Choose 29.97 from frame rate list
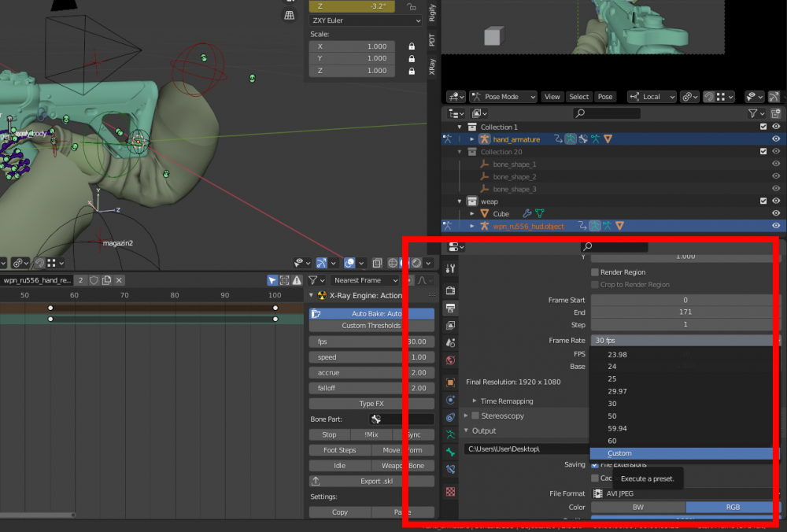787x532 pixels. pos(617,391)
